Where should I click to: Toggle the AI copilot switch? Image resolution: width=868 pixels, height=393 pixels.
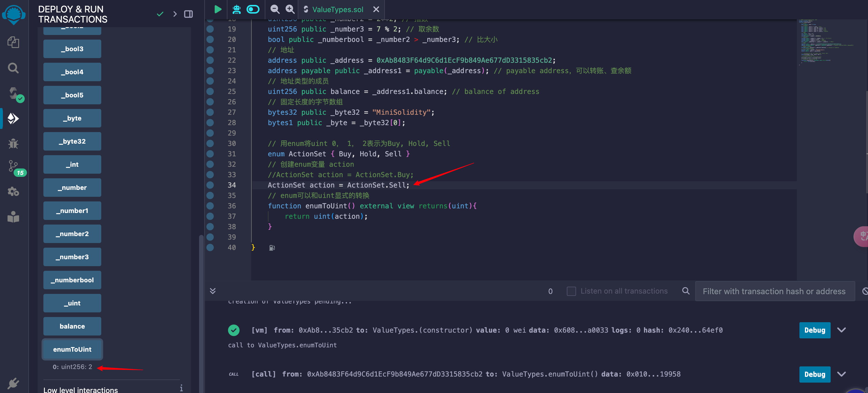click(253, 10)
